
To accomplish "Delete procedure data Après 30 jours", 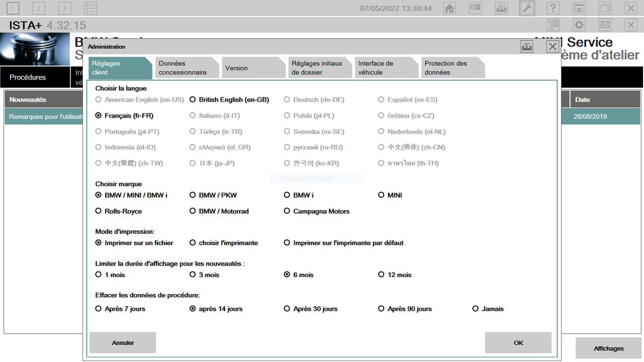I will click(x=311, y=309).
